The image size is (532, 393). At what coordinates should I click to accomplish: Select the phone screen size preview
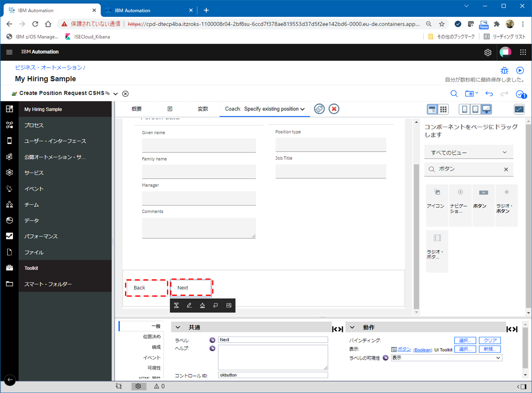[x=464, y=109]
